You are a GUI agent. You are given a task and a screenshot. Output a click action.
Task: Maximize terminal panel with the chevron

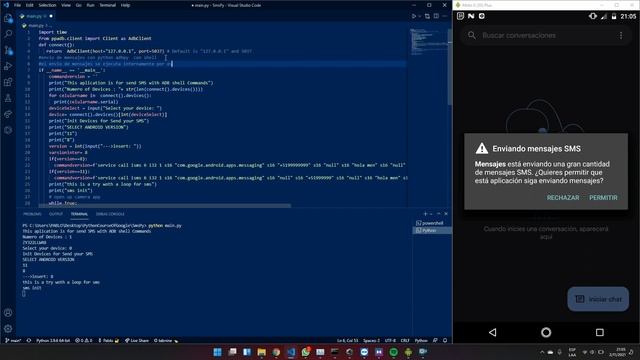point(438,214)
